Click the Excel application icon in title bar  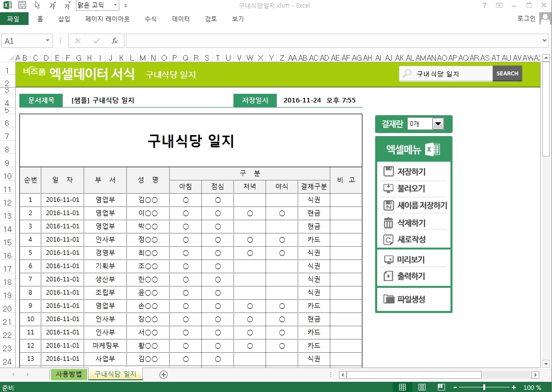(x=8, y=5)
